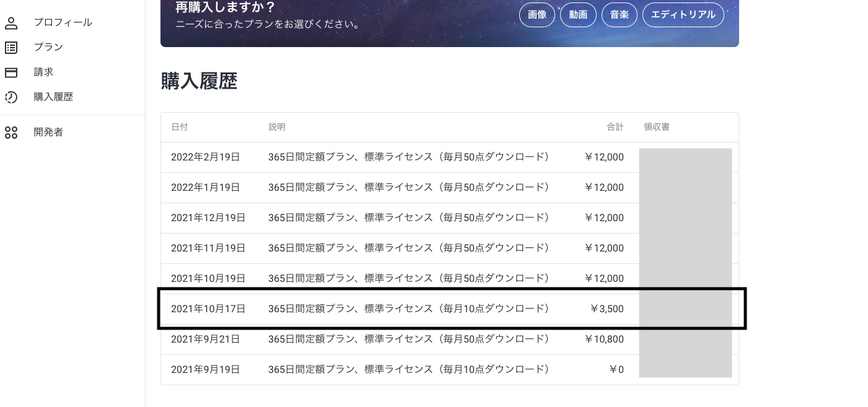Open the プラン sidebar item

(48, 48)
